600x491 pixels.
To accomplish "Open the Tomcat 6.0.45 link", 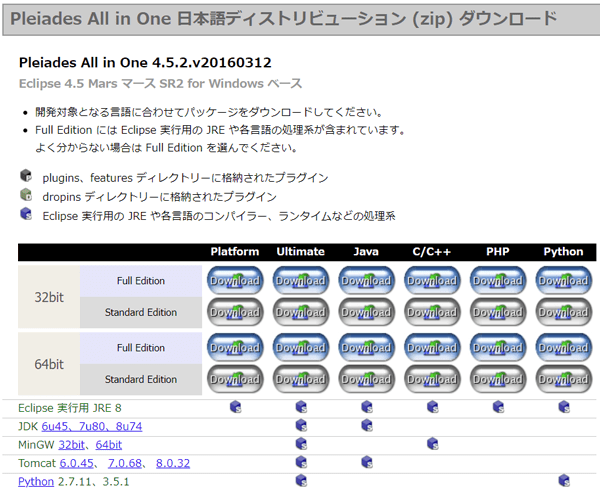I will coord(77,463).
